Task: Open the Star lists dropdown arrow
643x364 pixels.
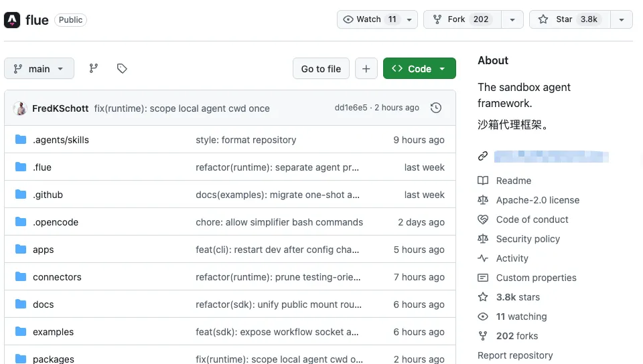Action: click(x=622, y=19)
